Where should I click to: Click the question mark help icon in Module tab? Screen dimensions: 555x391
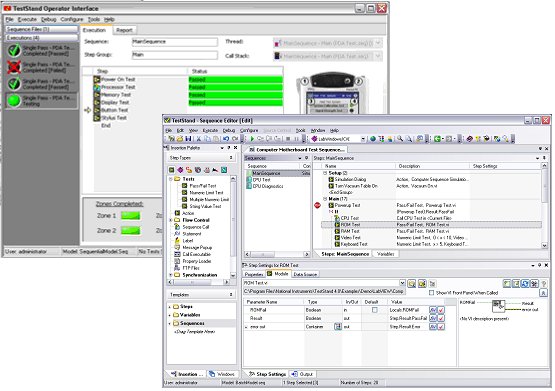544,283
